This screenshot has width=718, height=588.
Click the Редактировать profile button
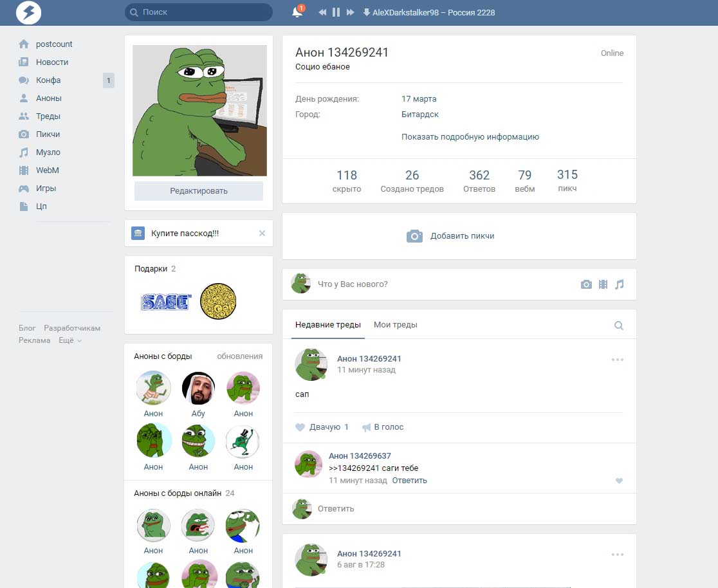click(x=199, y=191)
